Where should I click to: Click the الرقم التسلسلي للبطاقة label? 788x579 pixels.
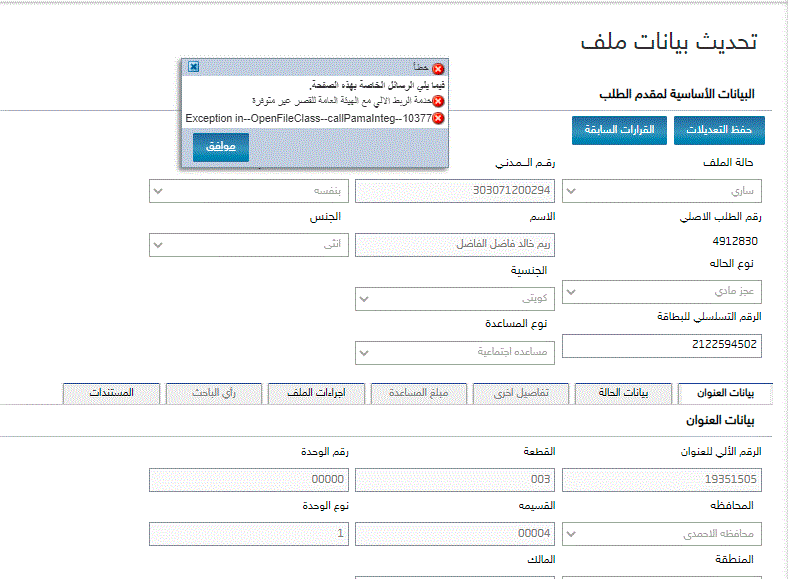[709, 317]
